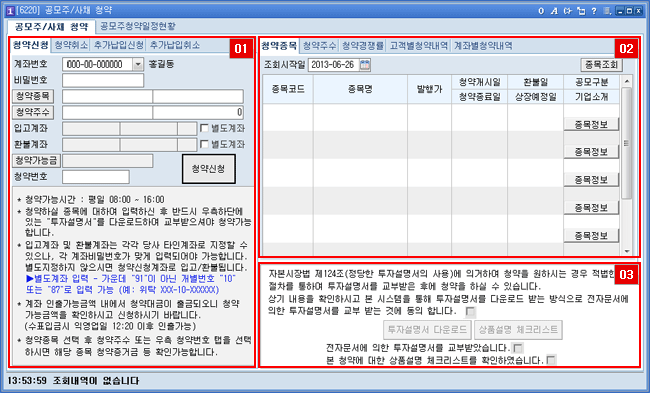Click the pin/arrow icon in title bar
Viewport: 650px width, 393px height.
[568, 11]
